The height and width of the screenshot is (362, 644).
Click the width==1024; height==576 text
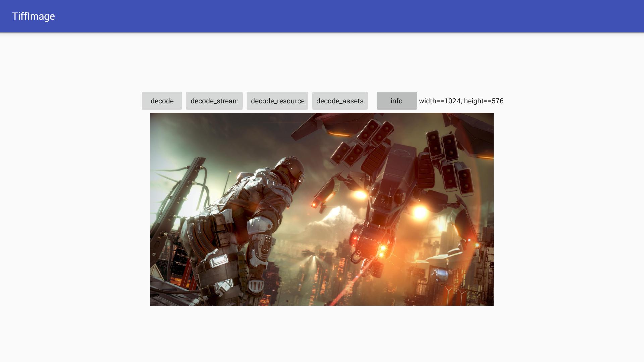tap(461, 101)
